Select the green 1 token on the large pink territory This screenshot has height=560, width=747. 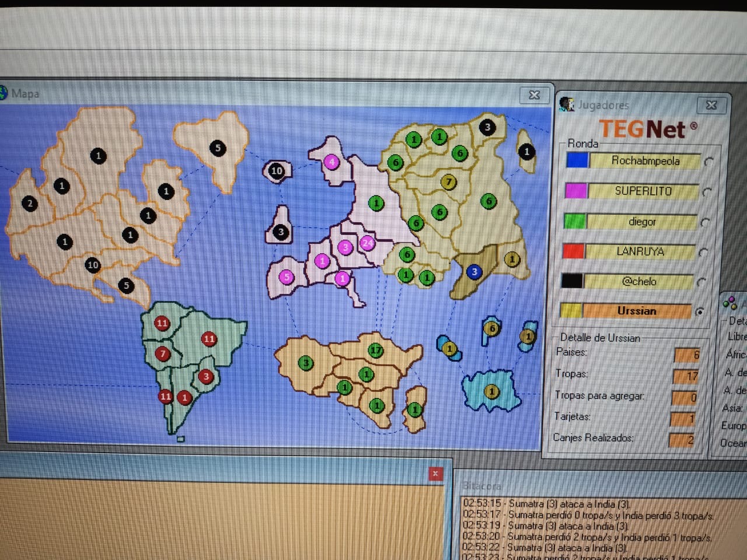(376, 203)
